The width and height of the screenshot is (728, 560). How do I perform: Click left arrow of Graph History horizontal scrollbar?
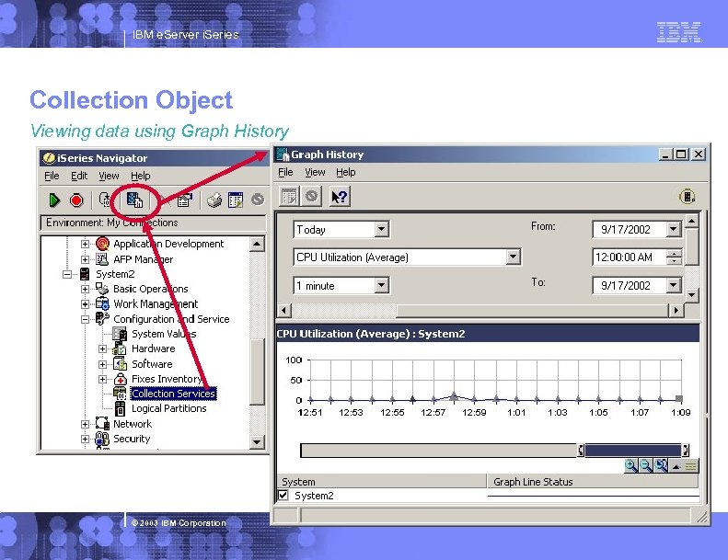(x=284, y=310)
